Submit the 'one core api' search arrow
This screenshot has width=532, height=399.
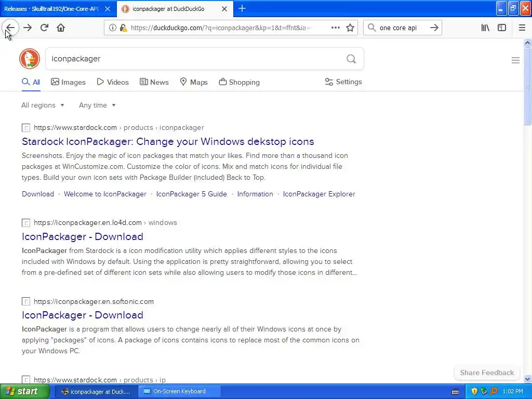coord(434,28)
